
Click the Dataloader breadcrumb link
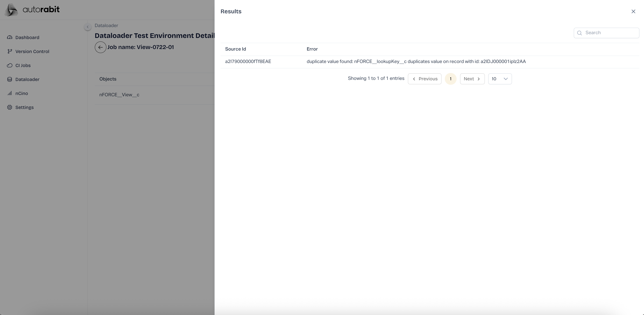pos(106,26)
